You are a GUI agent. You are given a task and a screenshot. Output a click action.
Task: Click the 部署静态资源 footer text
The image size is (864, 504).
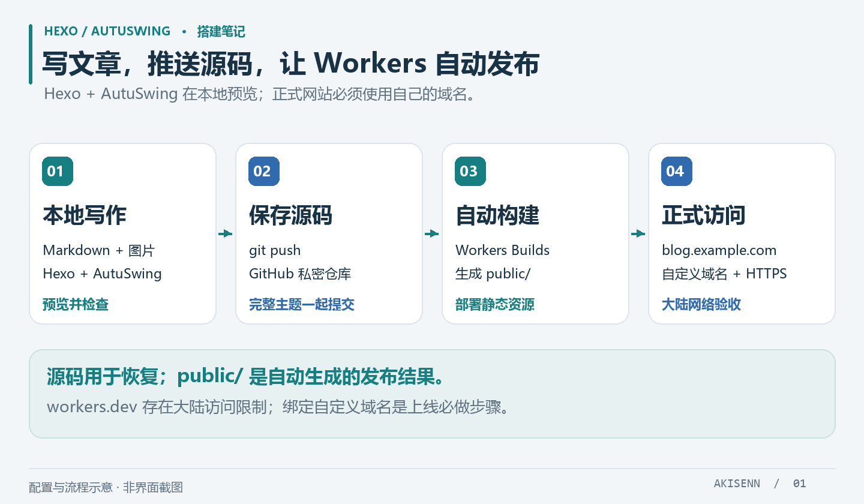pos(495,304)
